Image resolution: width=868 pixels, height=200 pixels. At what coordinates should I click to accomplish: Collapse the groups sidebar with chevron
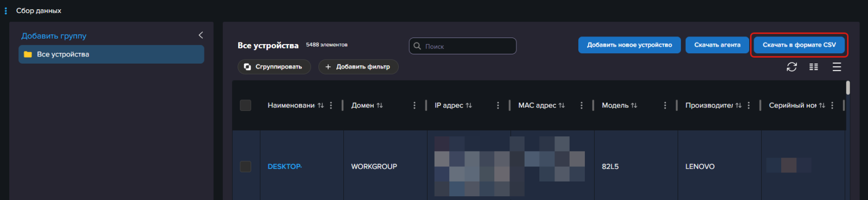click(201, 35)
